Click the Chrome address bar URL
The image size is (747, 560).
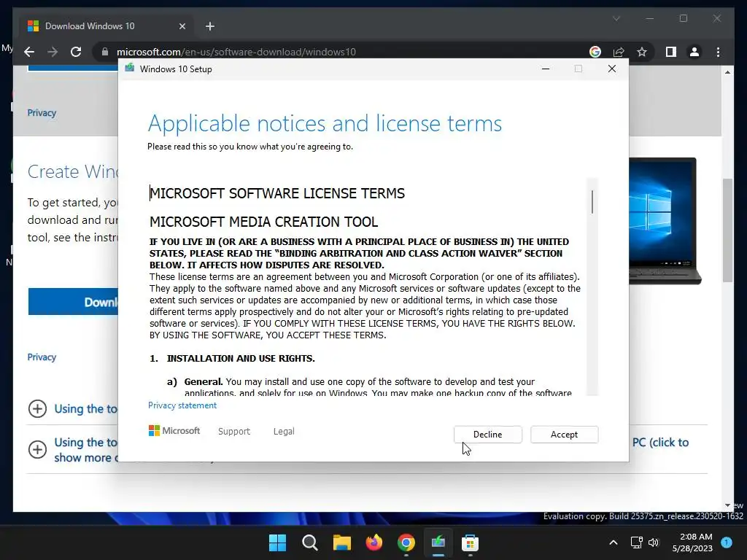(x=236, y=52)
